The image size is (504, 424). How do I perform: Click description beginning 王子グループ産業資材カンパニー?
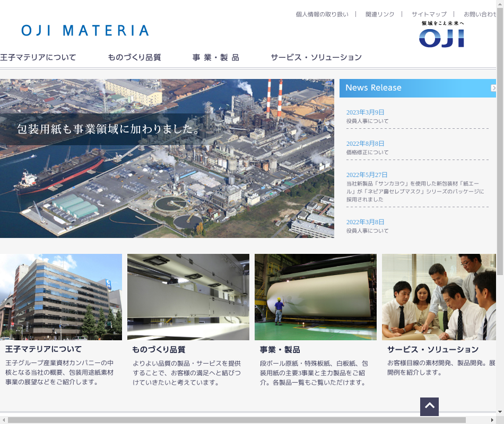(59, 372)
